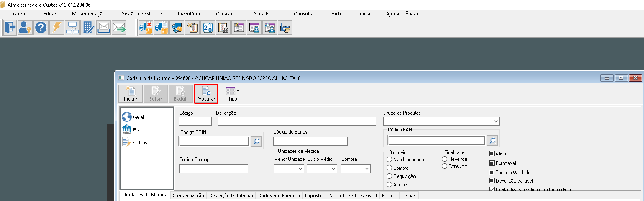Click the lightning bolt toolbar icon
Viewport: 644px width, 201px height.
[56, 28]
